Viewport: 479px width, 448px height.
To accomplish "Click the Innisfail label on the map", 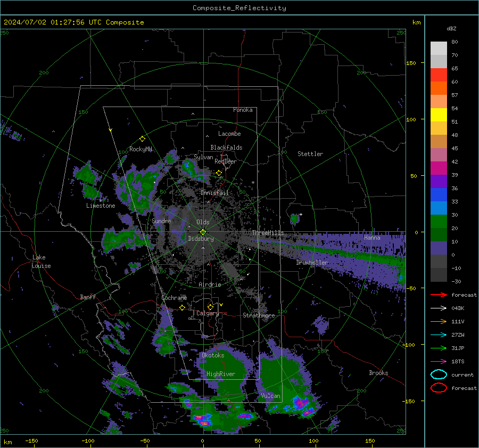I will point(214,193).
